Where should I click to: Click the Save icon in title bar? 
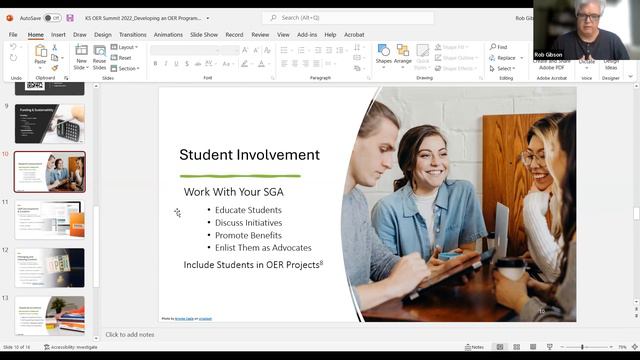point(70,18)
